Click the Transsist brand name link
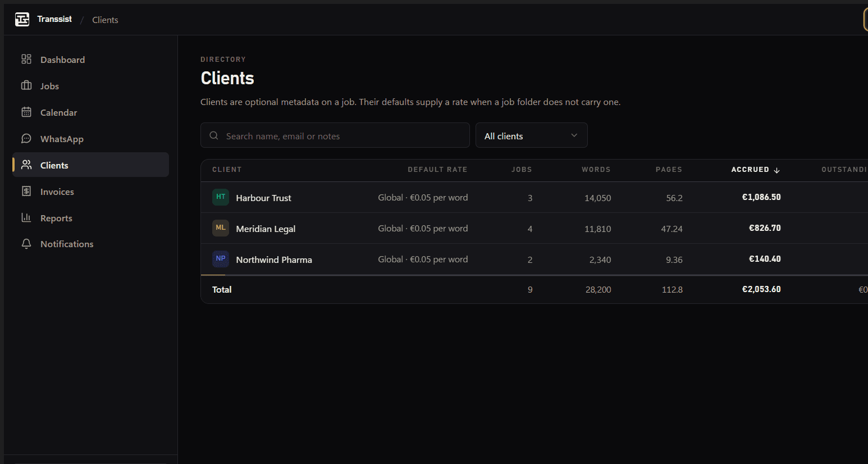 [x=54, y=19]
